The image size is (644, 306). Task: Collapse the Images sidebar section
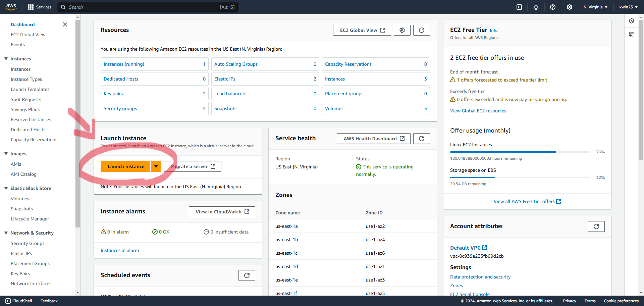click(x=6, y=154)
